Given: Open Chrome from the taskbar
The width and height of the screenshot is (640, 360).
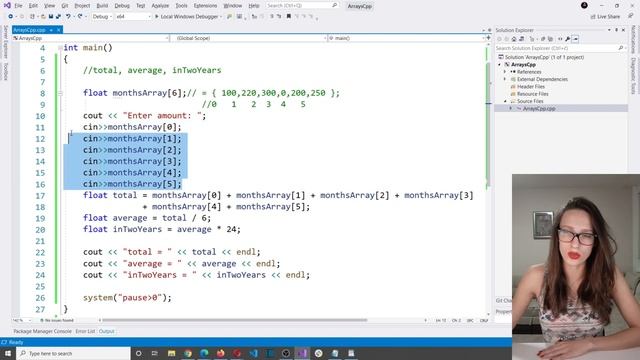Looking at the screenshot, I should pyautogui.click(x=188, y=353).
